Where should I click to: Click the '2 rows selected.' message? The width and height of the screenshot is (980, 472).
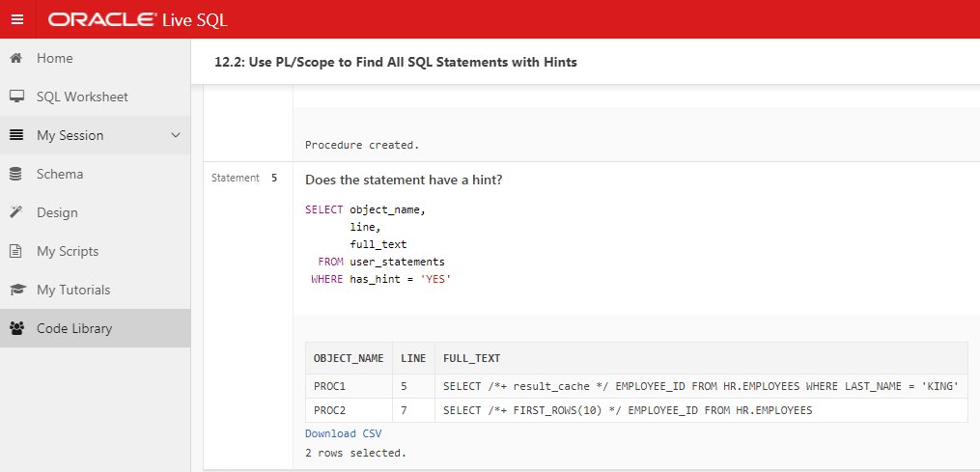tap(355, 453)
